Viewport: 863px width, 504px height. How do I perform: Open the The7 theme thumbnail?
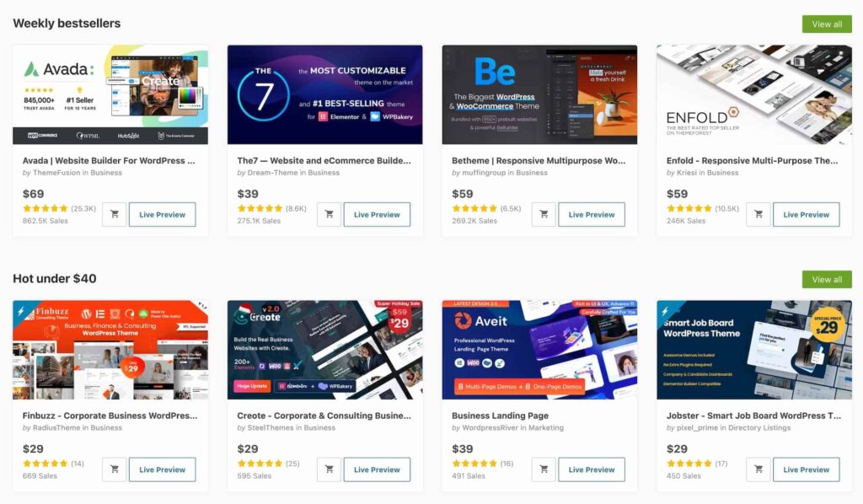click(324, 94)
